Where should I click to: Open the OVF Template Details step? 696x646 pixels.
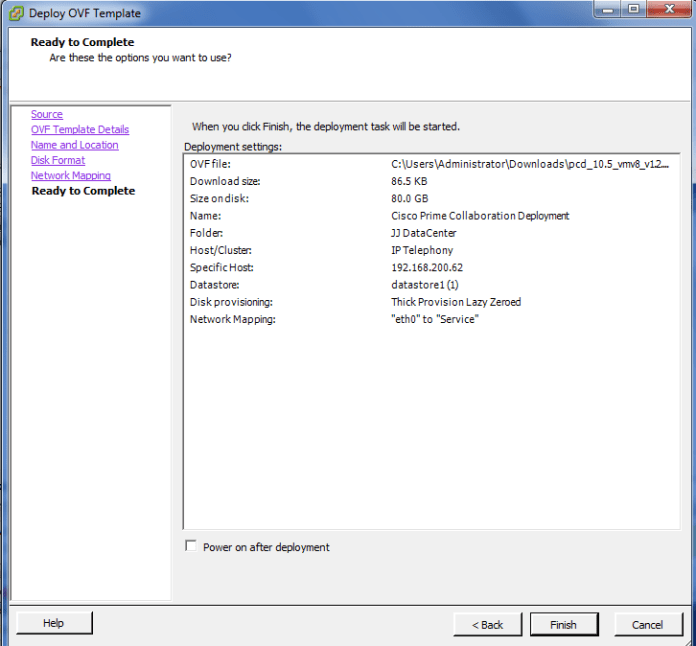tap(80, 130)
